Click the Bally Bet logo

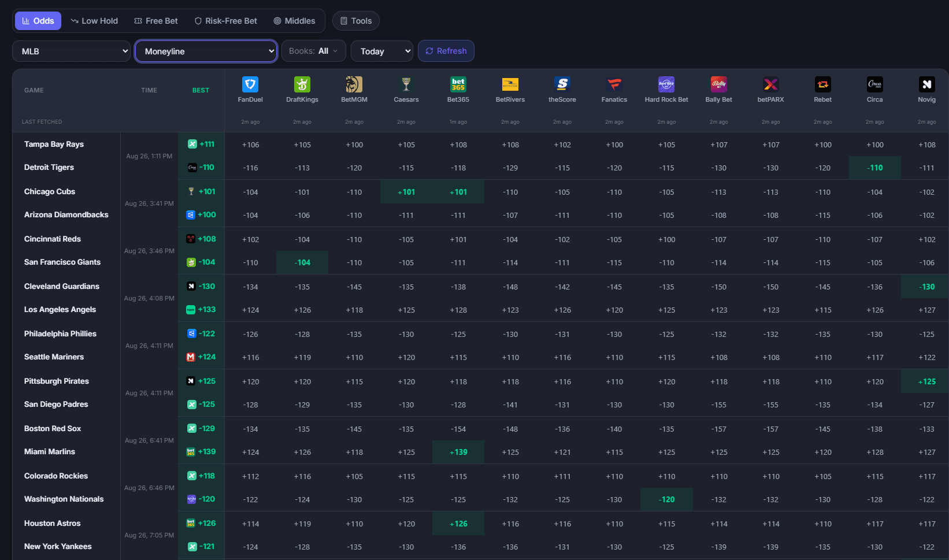[719, 84]
